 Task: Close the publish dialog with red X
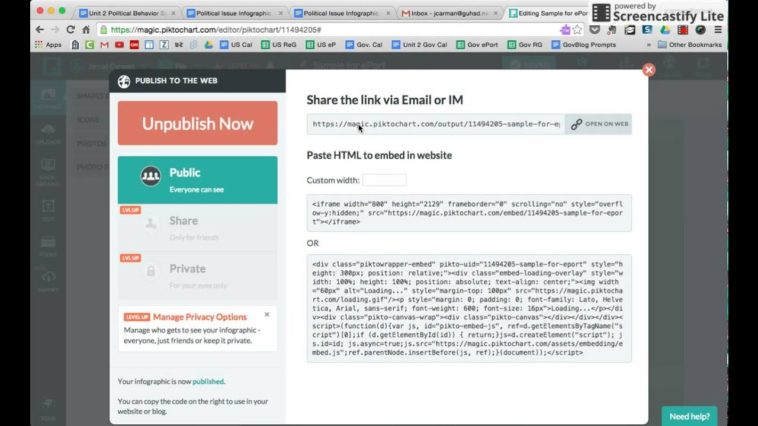point(648,70)
